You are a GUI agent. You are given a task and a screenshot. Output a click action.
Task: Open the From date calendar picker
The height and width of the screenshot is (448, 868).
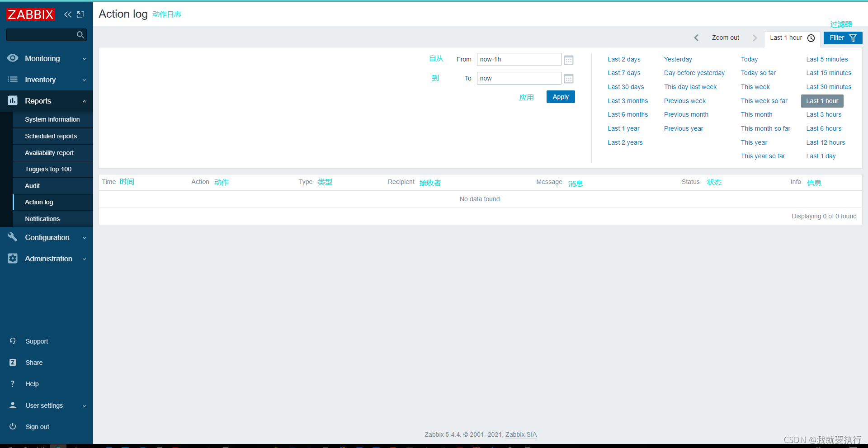pos(569,60)
